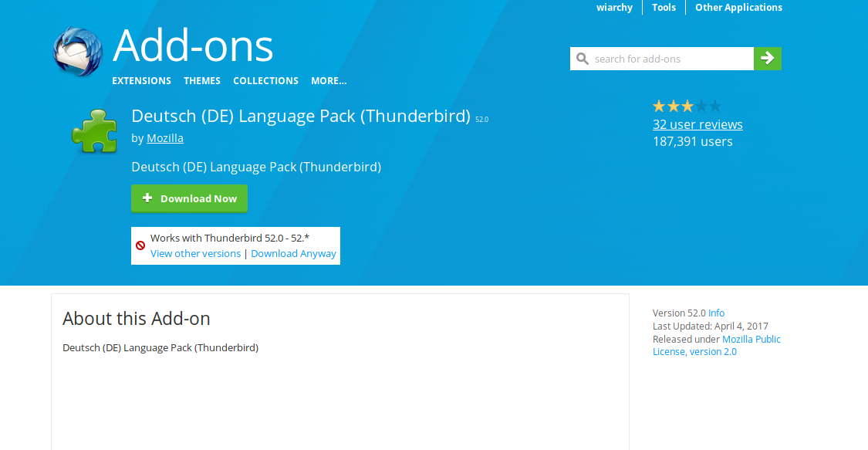Open the Extensions menu
Viewport: 868px width, 450px height.
[x=142, y=81]
